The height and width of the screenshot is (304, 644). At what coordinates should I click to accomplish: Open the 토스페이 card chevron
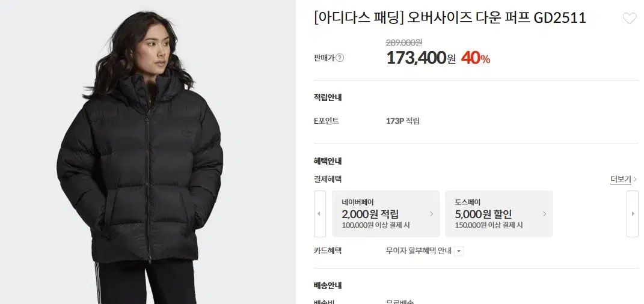(545, 214)
